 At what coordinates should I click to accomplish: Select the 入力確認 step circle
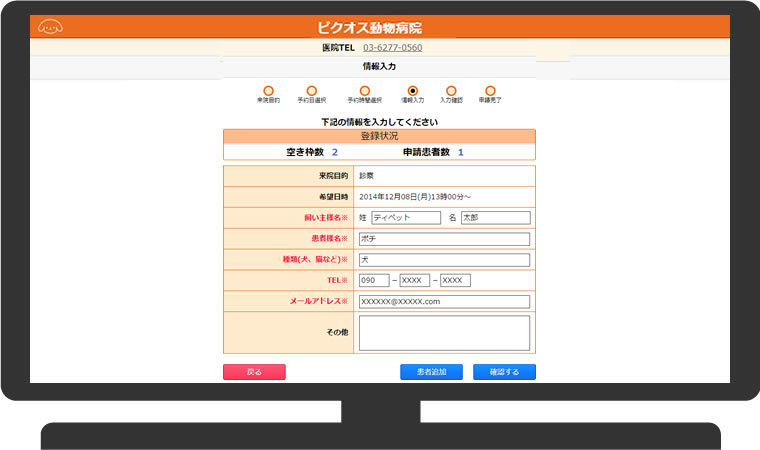coord(451,91)
